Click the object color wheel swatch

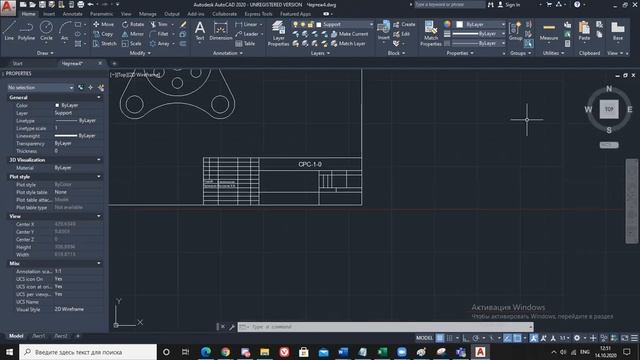(x=447, y=24)
